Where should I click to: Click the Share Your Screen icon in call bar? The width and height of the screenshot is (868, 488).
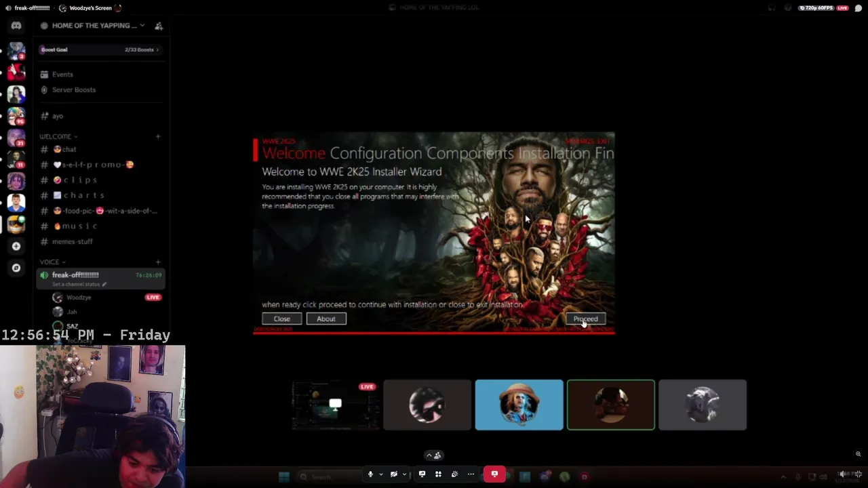coord(422,474)
